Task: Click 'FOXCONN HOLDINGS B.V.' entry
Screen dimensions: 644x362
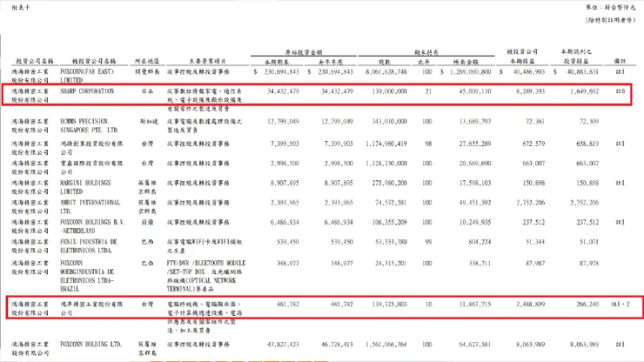Action: click(92, 222)
